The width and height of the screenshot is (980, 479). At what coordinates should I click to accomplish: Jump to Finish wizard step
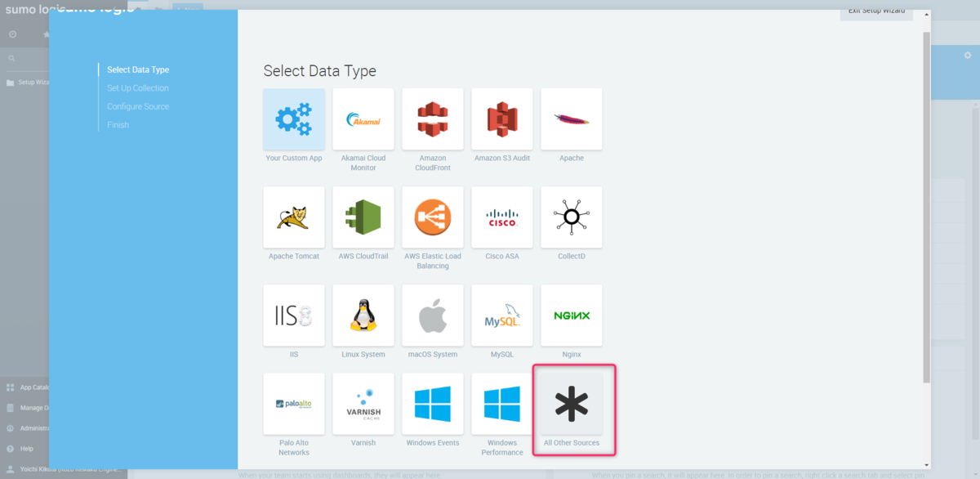[x=118, y=125]
